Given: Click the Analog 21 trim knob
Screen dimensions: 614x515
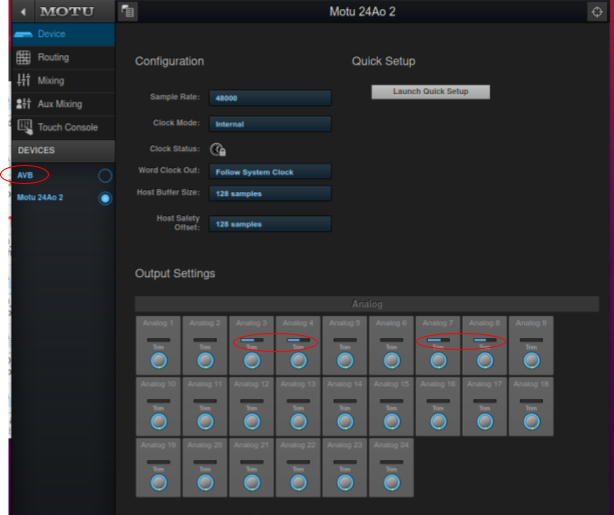Looking at the screenshot, I should coord(252,483).
